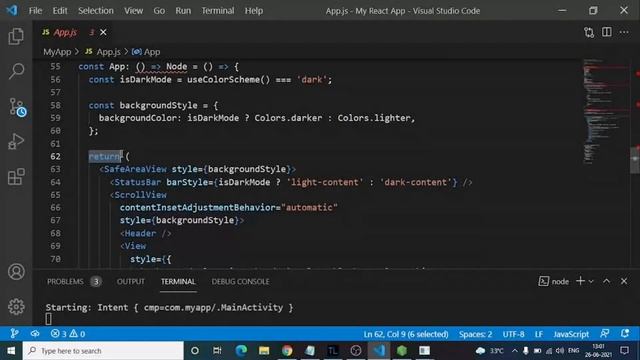Image resolution: width=640 pixels, height=360 pixels.
Task: Open notifications bell in status bar
Action: coord(624,333)
